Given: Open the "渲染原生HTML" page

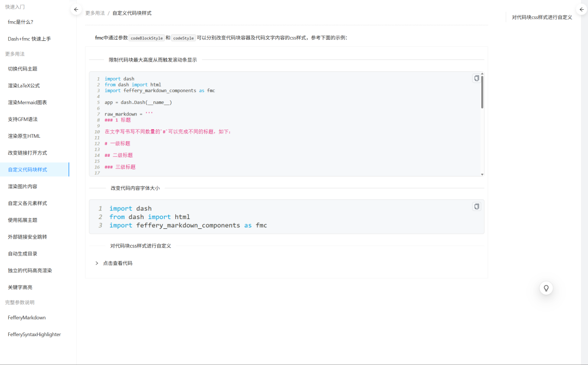Looking at the screenshot, I should (24, 136).
